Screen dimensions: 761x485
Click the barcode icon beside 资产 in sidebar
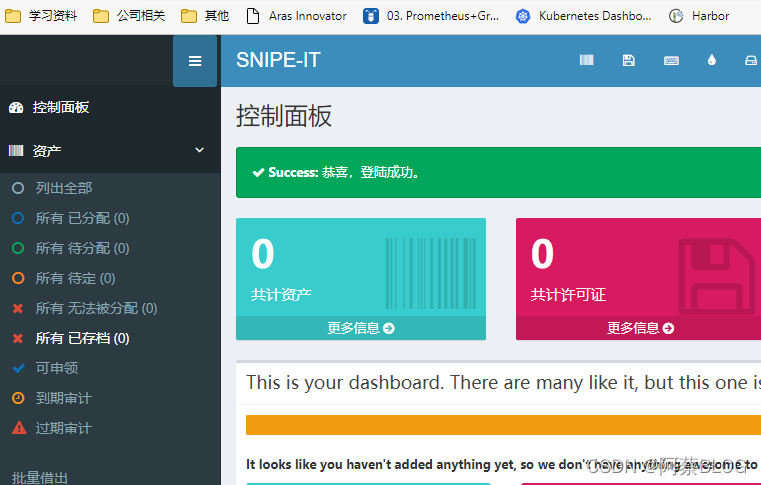pos(16,151)
